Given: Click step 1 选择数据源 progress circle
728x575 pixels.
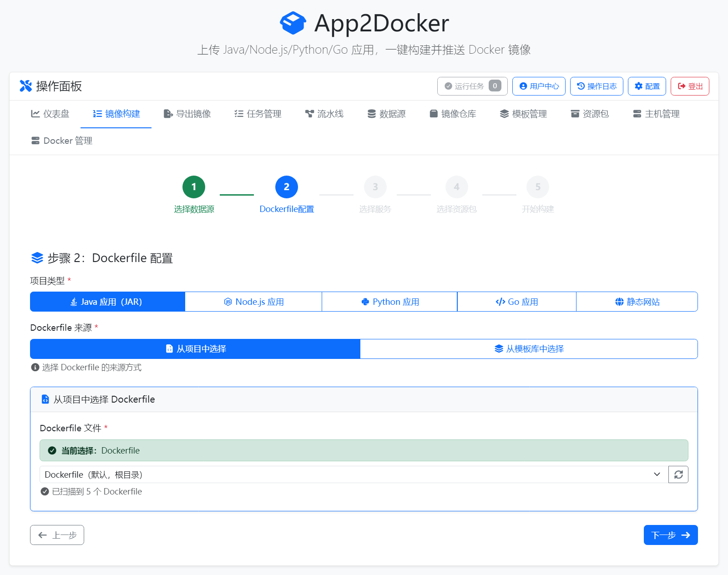Looking at the screenshot, I should coord(194,187).
